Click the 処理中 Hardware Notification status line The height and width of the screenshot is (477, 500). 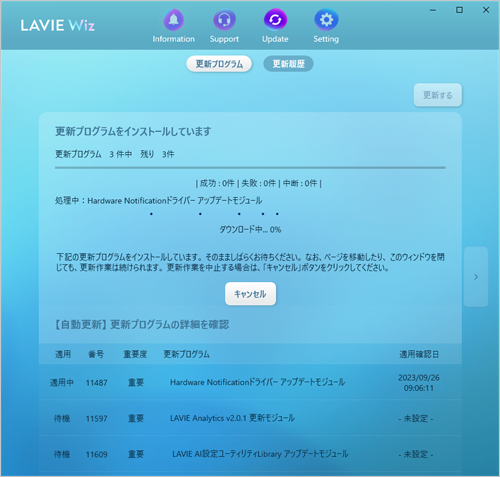tap(159, 201)
